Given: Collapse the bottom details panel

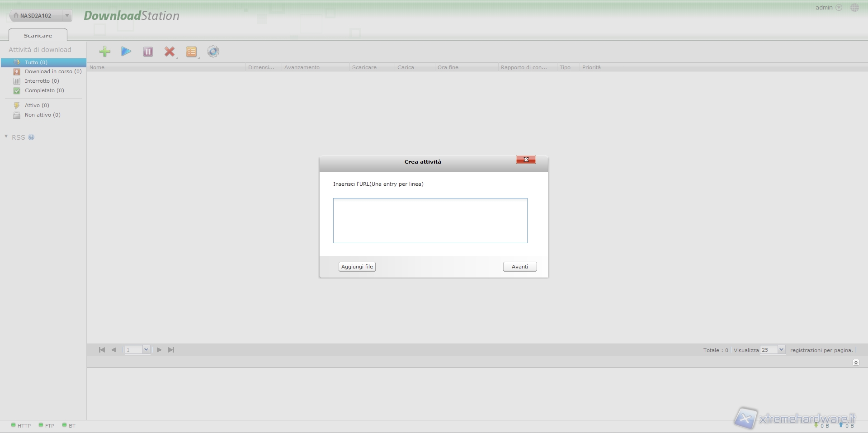Looking at the screenshot, I should tap(855, 362).
